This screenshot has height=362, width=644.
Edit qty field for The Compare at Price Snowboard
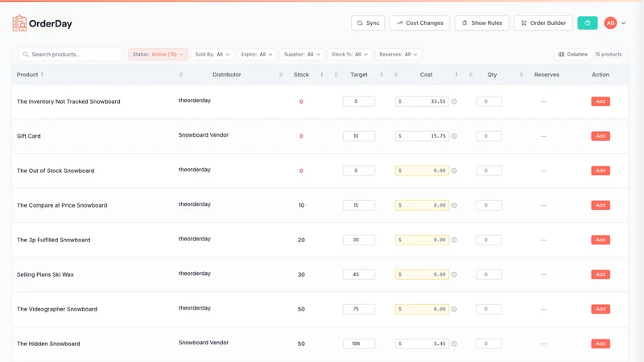pyautogui.click(x=489, y=205)
